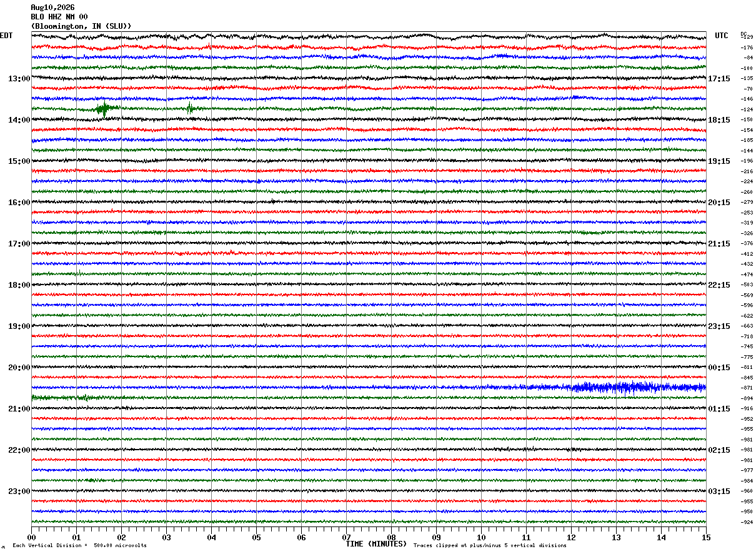Viewport: 756px width, 554px height.
Task: Click the "03:15" UTC time label
Action: coord(719,491)
